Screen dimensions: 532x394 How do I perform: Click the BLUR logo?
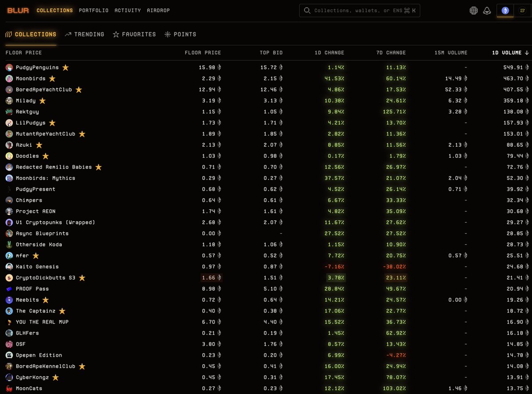[19, 10]
